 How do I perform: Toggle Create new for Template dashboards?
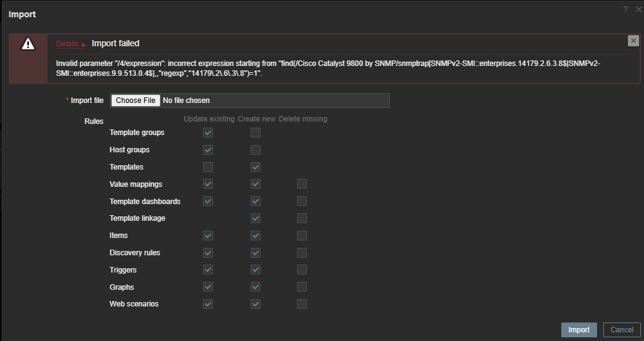point(256,201)
